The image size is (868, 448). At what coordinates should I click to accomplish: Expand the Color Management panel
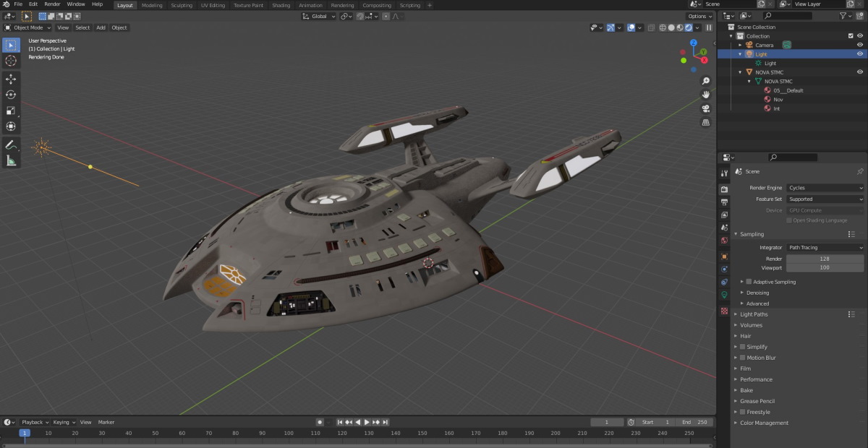click(x=764, y=423)
